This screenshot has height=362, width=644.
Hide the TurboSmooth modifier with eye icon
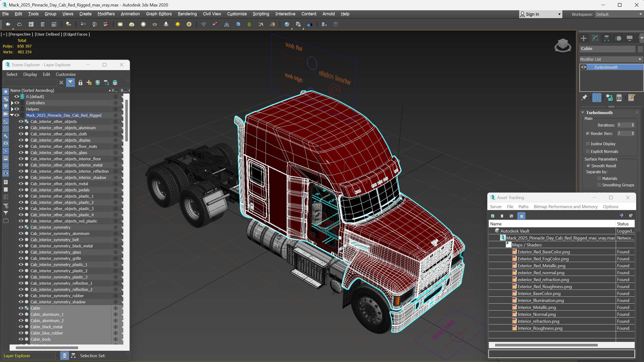[x=583, y=67]
